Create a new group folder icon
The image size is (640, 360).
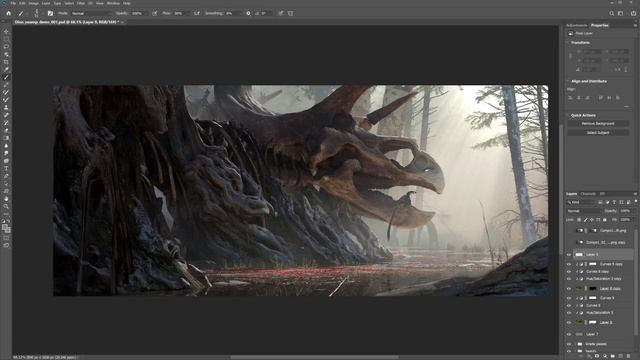coord(612,356)
